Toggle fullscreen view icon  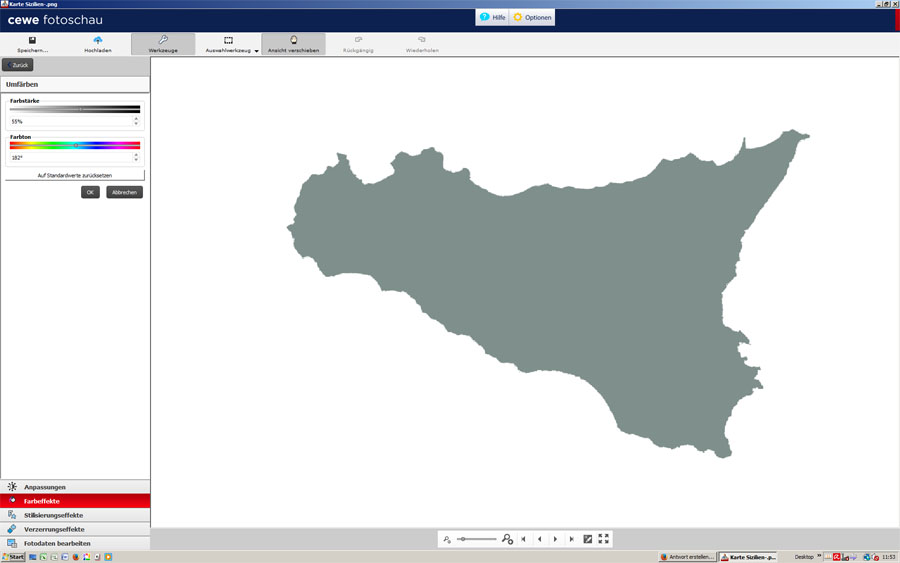[x=603, y=539]
